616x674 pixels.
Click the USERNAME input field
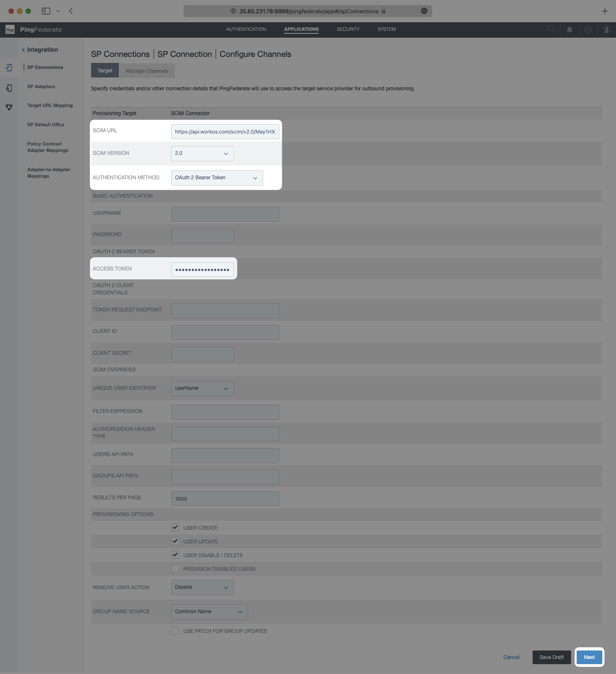(225, 214)
